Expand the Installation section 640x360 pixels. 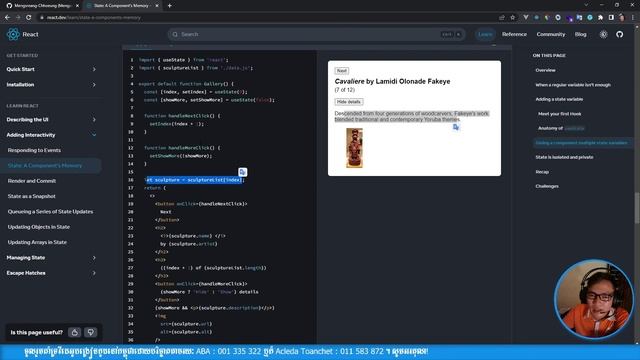pyautogui.click(x=94, y=85)
